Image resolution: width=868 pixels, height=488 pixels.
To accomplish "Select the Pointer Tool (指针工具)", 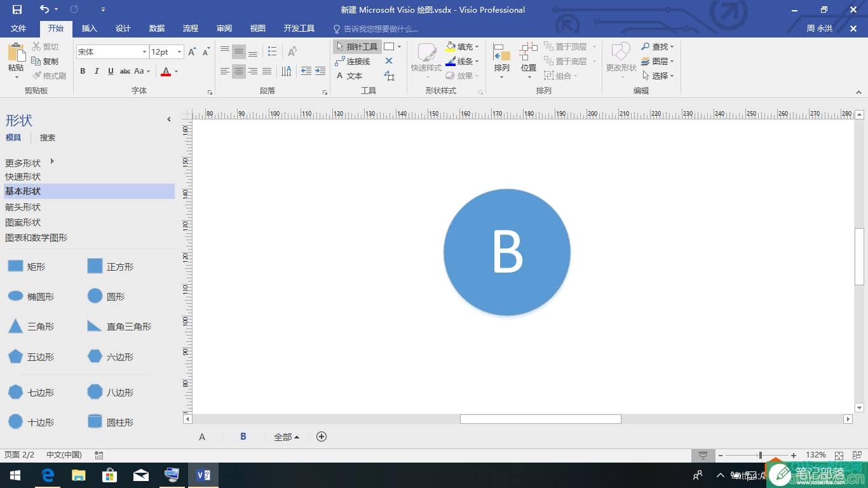I will coord(357,46).
